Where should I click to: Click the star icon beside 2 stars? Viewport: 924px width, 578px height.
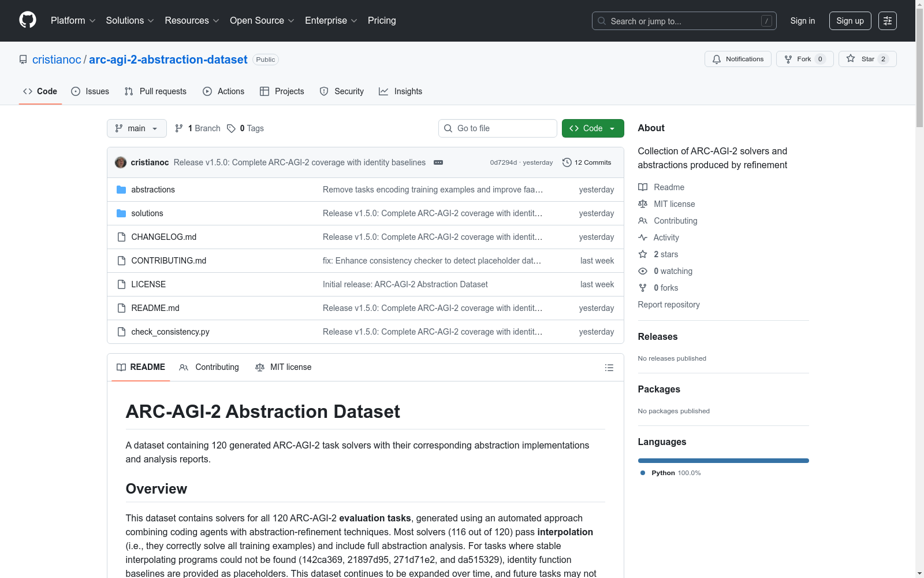coord(643,254)
